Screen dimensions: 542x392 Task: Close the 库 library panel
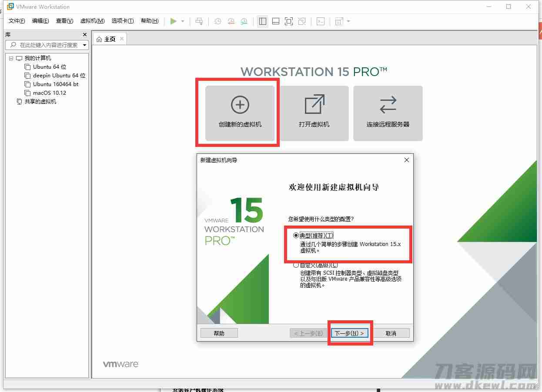(x=85, y=34)
